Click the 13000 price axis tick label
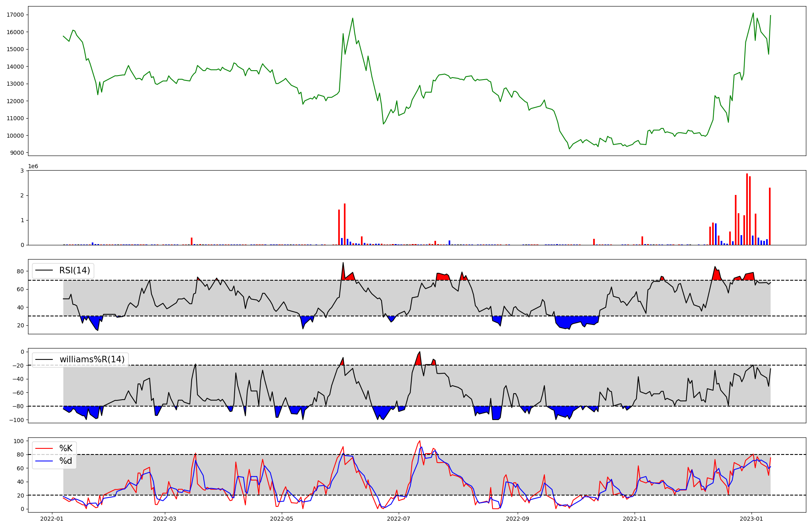The width and height of the screenshot is (812, 528). 15,84
